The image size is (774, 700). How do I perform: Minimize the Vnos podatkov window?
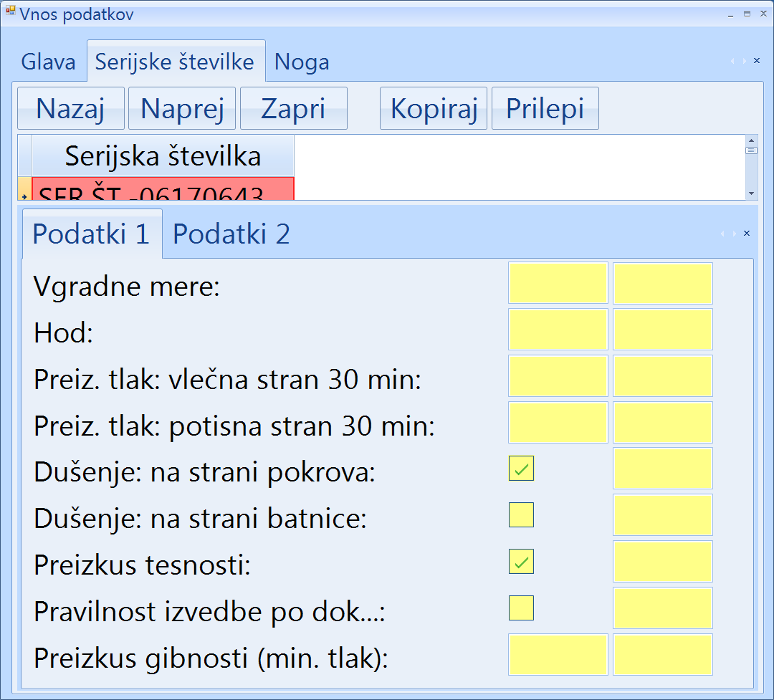click(x=731, y=14)
